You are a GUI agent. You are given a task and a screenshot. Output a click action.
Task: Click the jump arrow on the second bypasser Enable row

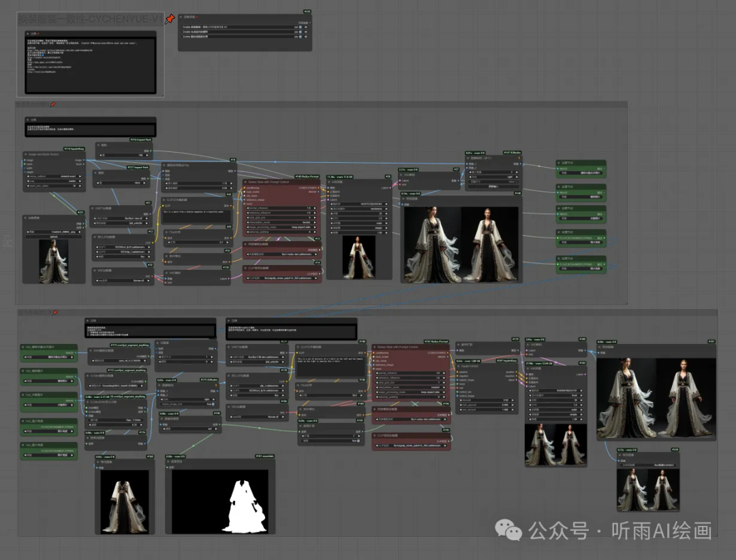point(306,32)
